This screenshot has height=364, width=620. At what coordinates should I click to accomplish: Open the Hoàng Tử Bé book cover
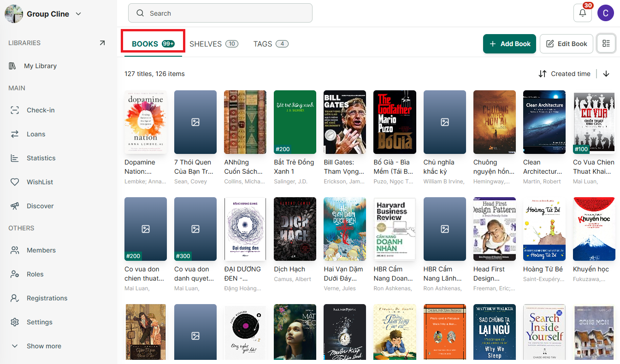[x=544, y=229]
